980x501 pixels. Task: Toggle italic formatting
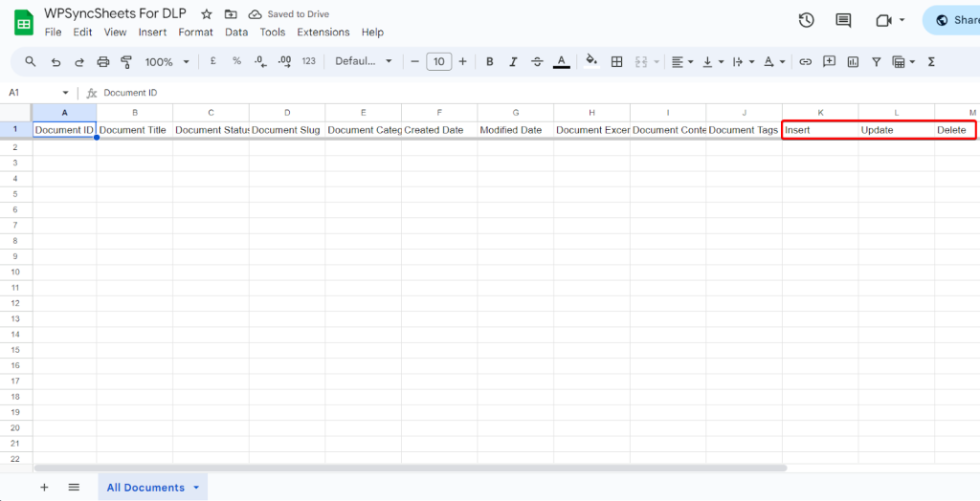click(513, 61)
